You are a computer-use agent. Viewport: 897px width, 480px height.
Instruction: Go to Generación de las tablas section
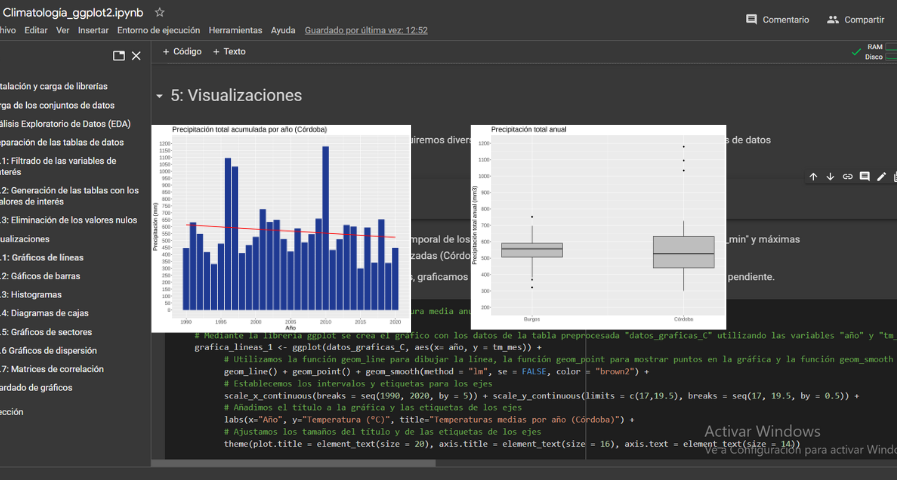(x=69, y=196)
